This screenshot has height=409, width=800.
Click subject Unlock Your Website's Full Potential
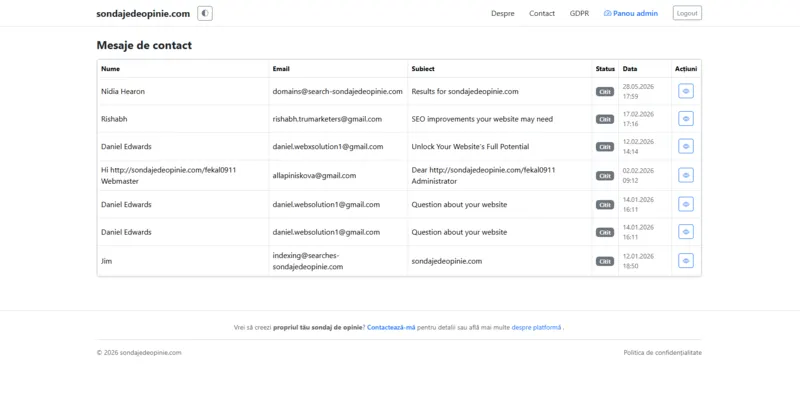470,147
